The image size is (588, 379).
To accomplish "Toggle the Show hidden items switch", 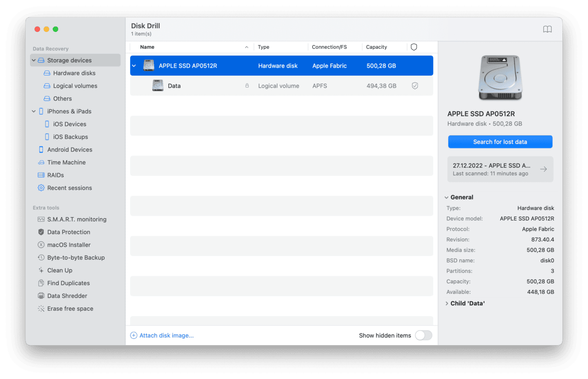I will point(424,335).
